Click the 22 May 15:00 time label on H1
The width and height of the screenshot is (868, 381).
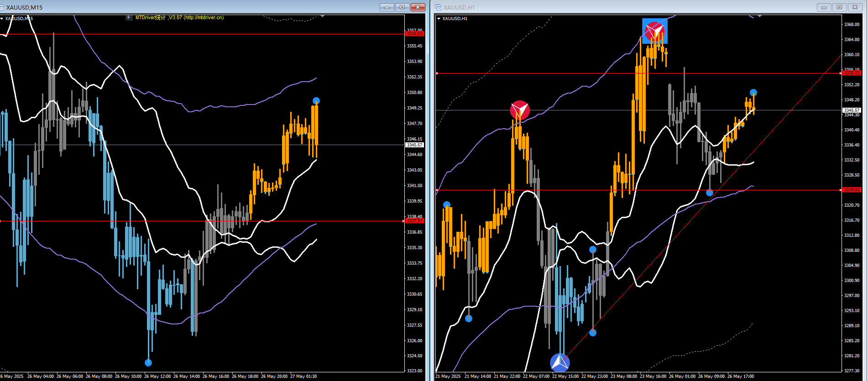pos(565,376)
